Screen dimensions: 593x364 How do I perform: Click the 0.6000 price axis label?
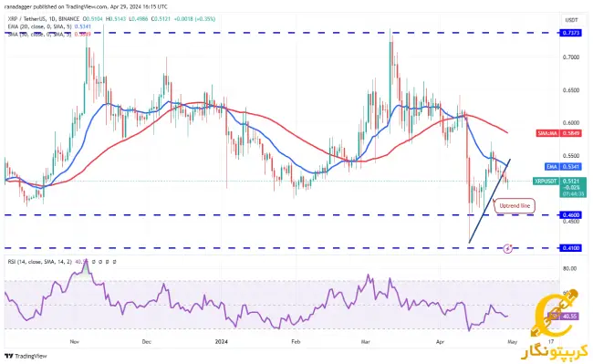click(571, 123)
